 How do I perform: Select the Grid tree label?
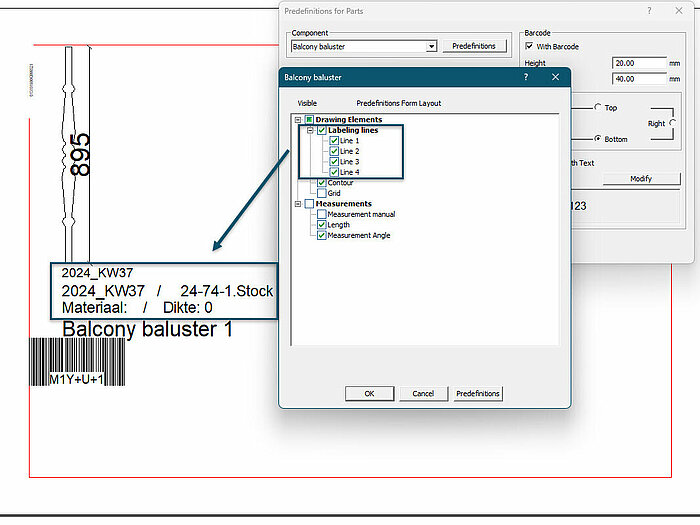click(x=334, y=193)
